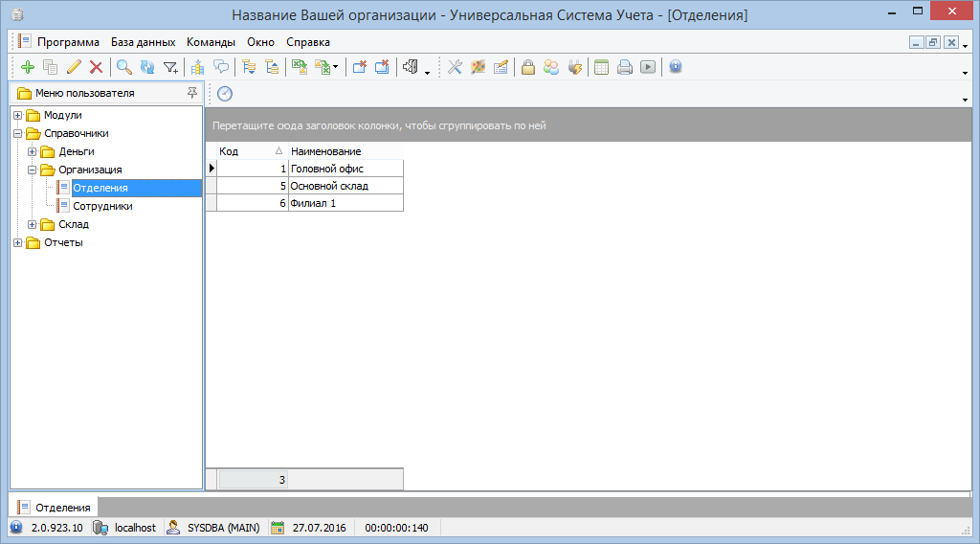Toggle the pin on Меню пользователя panel
This screenshot has height=544, width=980.
(x=192, y=93)
